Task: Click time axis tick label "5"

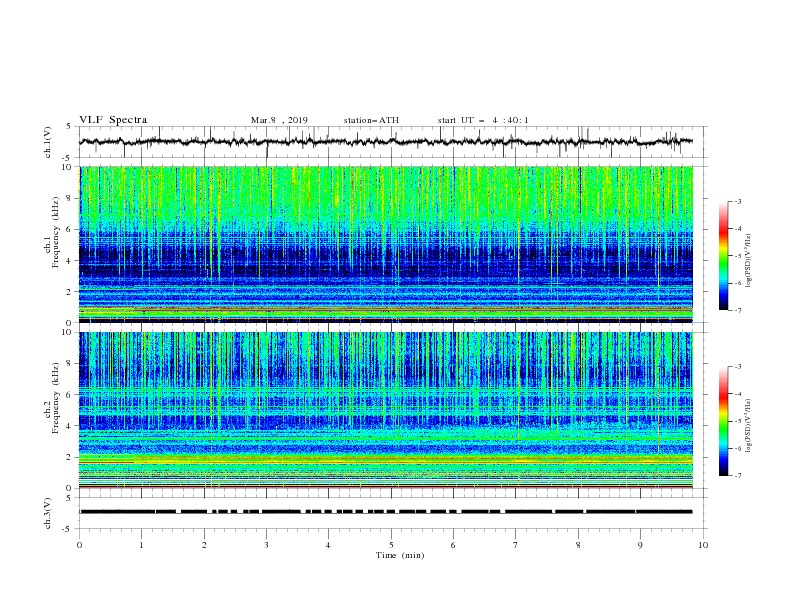Action: [x=391, y=545]
